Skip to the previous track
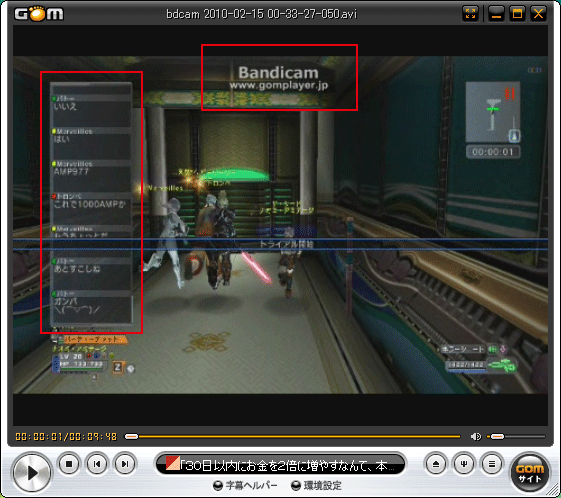The height and width of the screenshot is (498, 561). (x=97, y=464)
